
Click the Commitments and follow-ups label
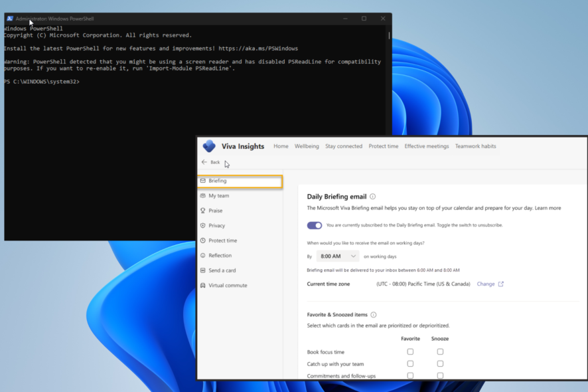(341, 376)
